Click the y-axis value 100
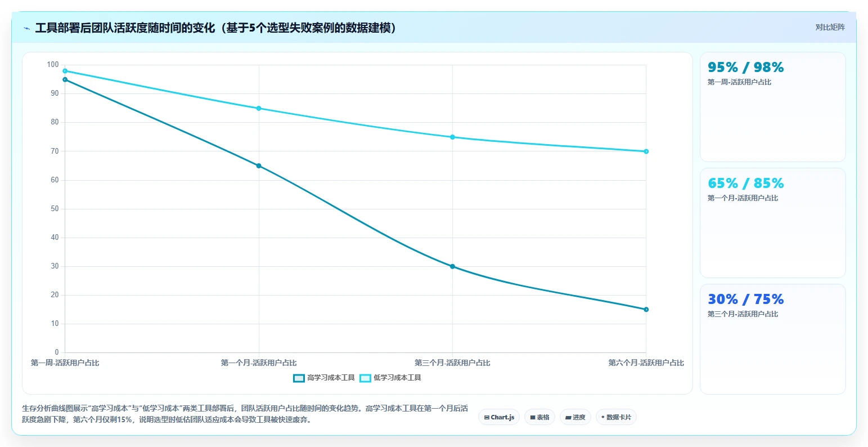This screenshot has width=868, height=447. coord(53,65)
